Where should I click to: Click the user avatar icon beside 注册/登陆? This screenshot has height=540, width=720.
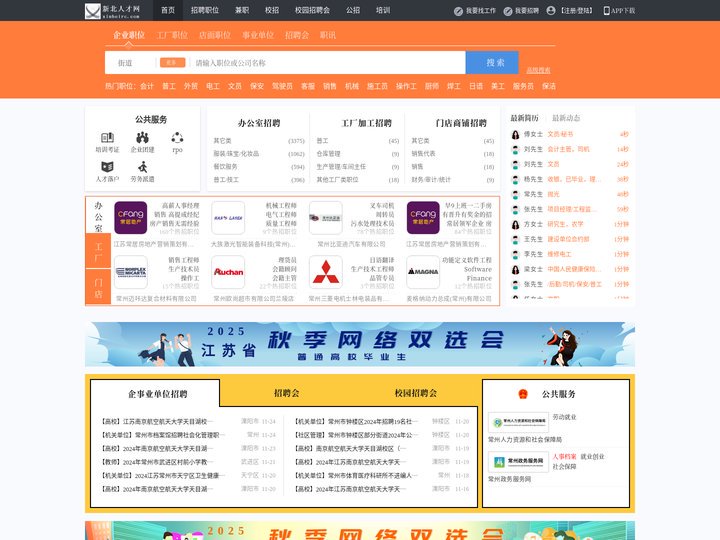(551, 11)
